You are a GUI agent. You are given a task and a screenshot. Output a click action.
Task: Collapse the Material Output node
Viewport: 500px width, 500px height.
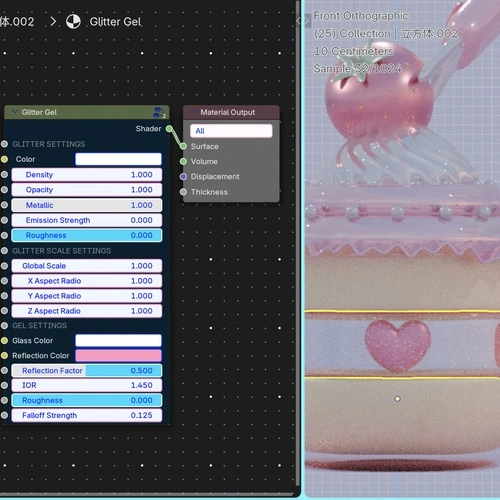coord(194,112)
